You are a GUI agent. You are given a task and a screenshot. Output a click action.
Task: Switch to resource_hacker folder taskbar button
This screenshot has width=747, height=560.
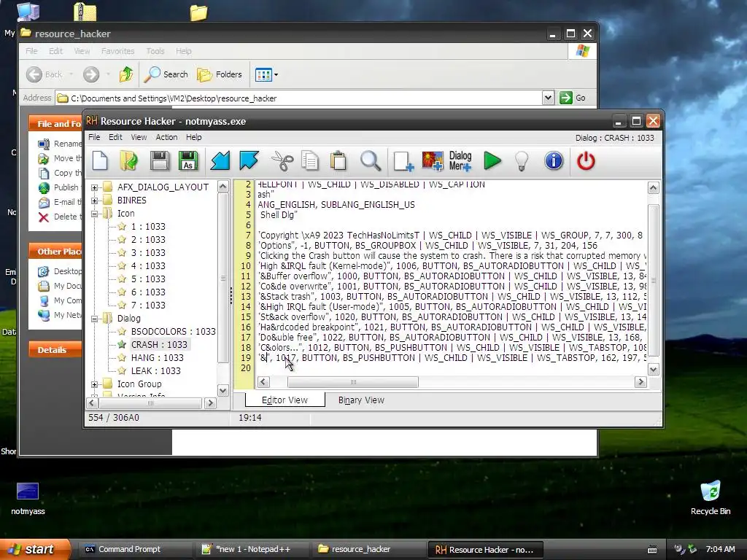[x=368, y=549]
